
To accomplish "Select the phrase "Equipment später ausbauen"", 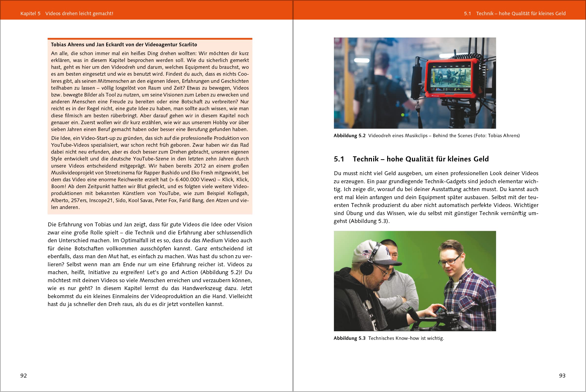I will click(453, 197).
